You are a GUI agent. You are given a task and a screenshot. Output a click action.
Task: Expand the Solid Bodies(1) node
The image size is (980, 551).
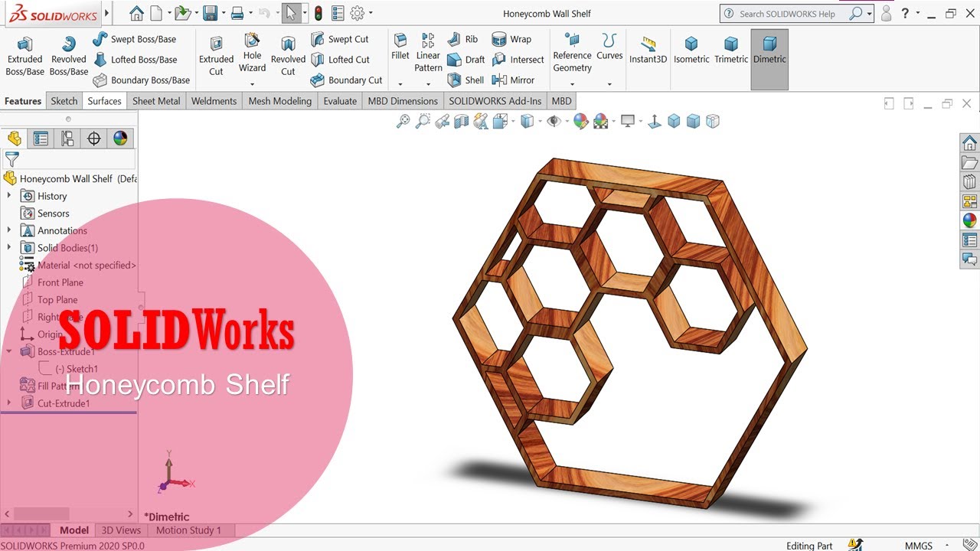(9, 247)
